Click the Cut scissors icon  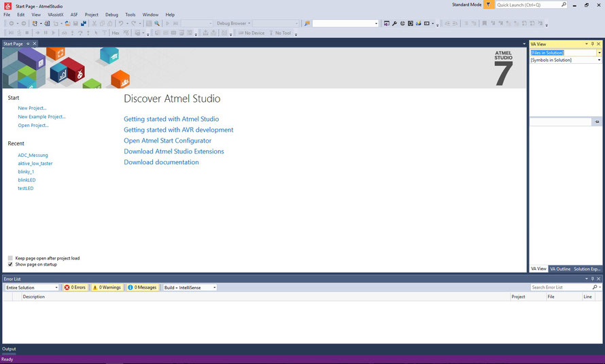(94, 24)
